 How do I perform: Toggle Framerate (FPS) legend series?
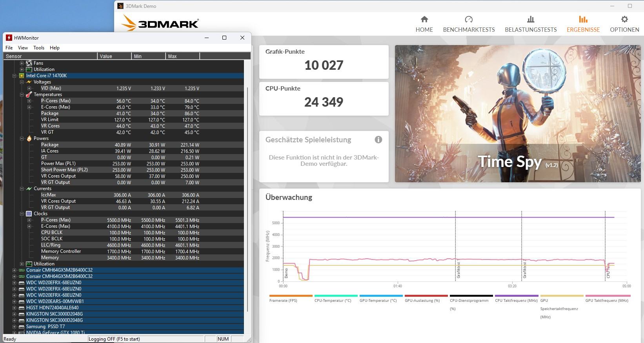291,298
